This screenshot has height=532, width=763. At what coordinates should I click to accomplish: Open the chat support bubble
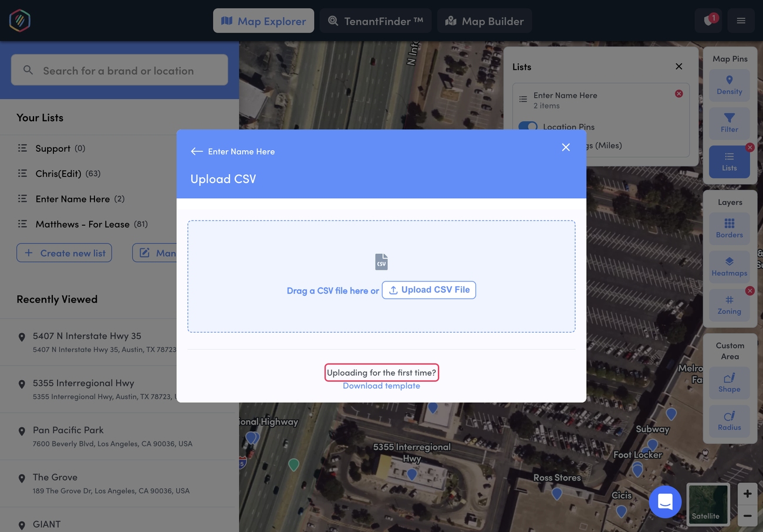(665, 502)
